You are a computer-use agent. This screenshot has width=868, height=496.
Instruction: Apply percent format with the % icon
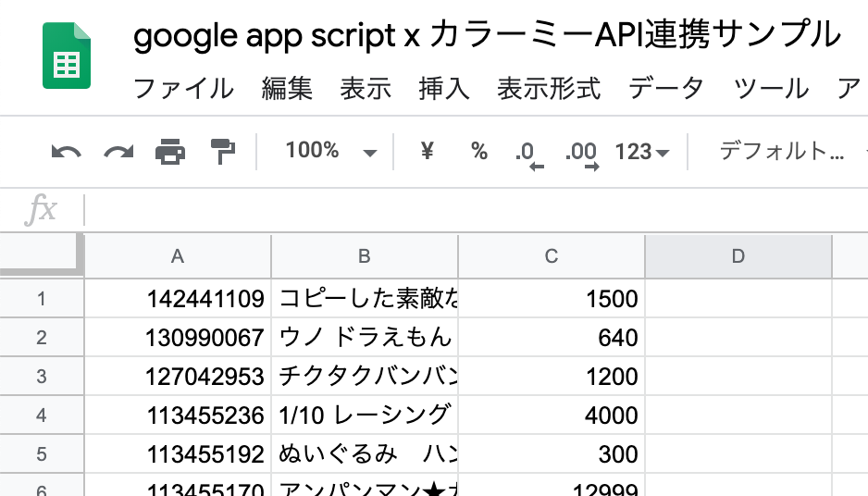[478, 151]
